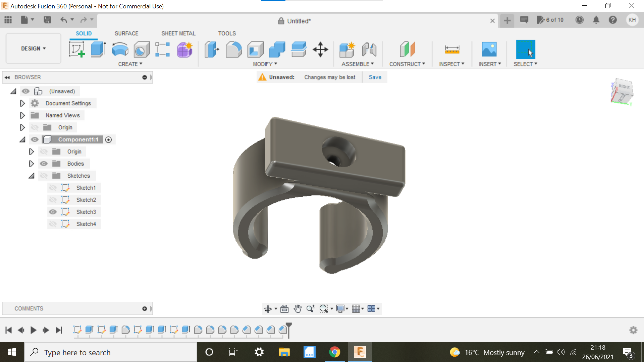The width and height of the screenshot is (644, 362).
Task: Click the timeline position marker
Action: (289, 330)
